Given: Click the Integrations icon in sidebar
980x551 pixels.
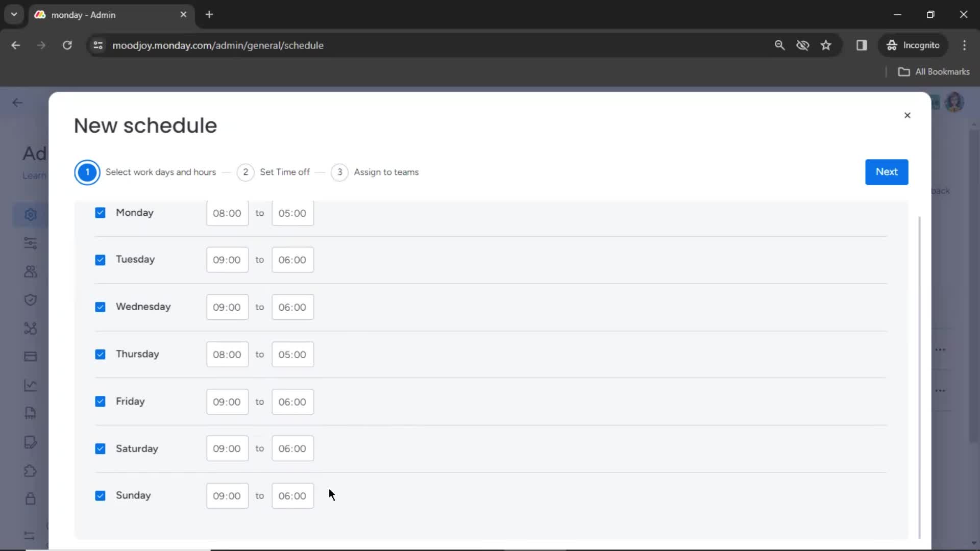Looking at the screenshot, I should (30, 329).
